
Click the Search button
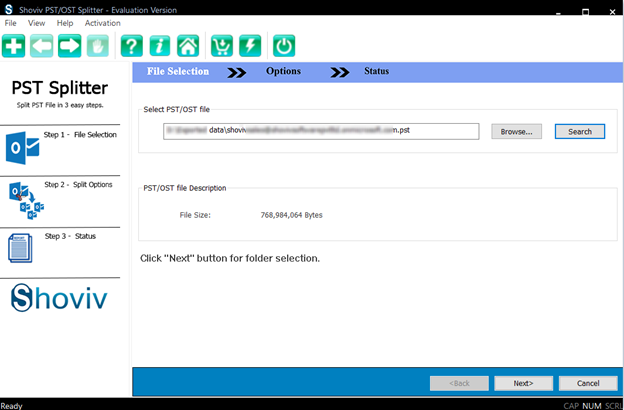(x=580, y=132)
